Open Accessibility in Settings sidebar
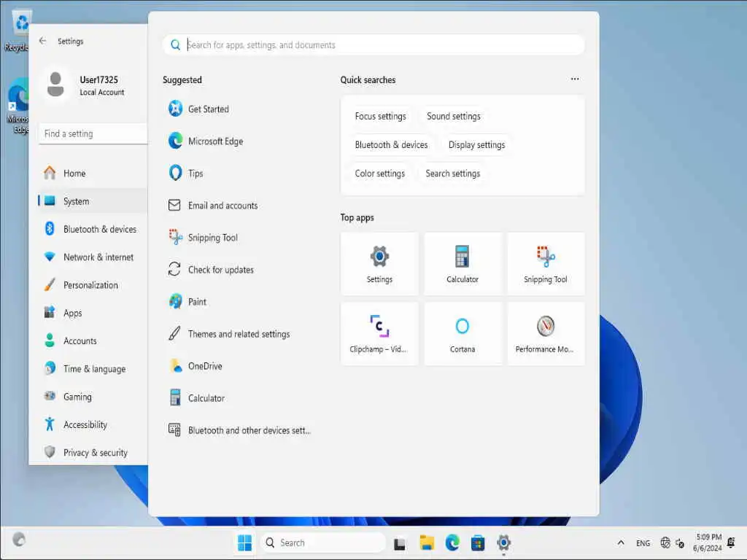Viewport: 747px width, 560px height. coord(92,425)
